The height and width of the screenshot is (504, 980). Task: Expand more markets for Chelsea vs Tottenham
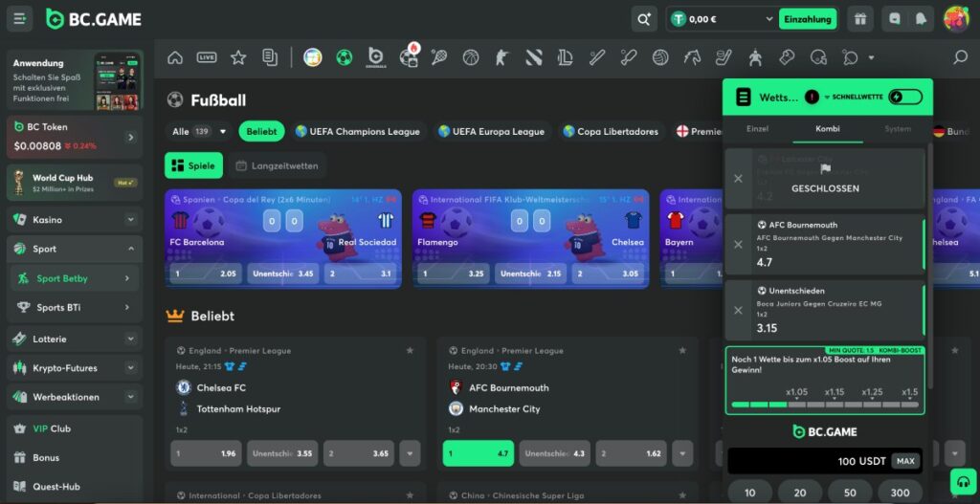pos(410,453)
